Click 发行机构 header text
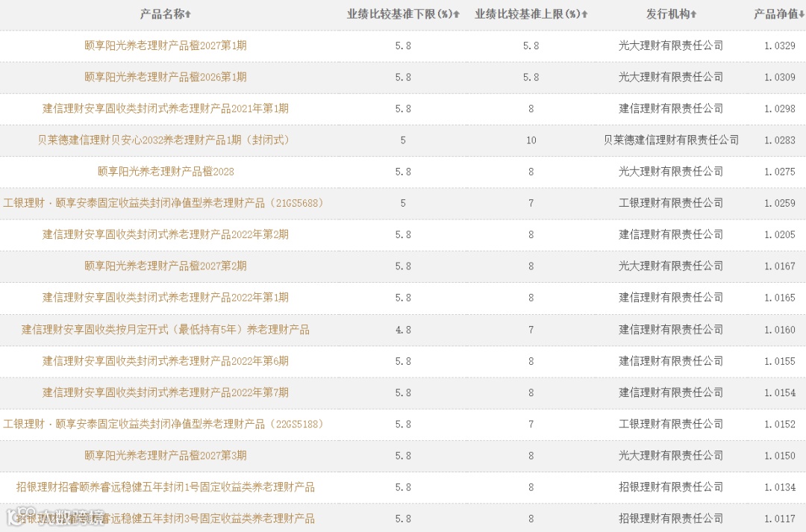806x532 pixels. [x=668, y=14]
